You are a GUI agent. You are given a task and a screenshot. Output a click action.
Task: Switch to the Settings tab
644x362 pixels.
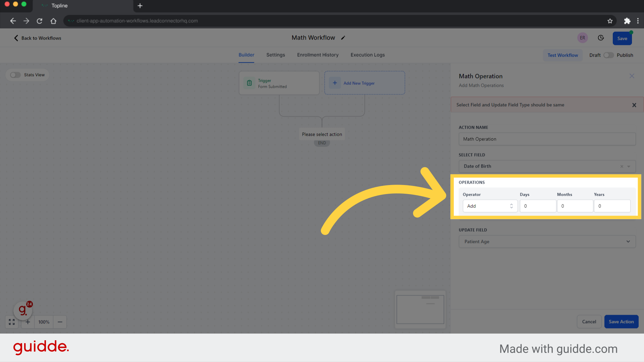click(x=276, y=55)
